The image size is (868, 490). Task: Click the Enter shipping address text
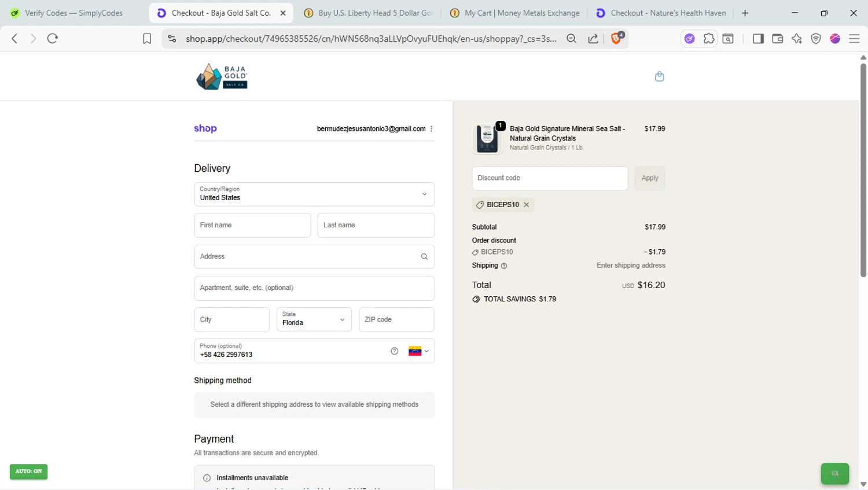[x=631, y=266]
